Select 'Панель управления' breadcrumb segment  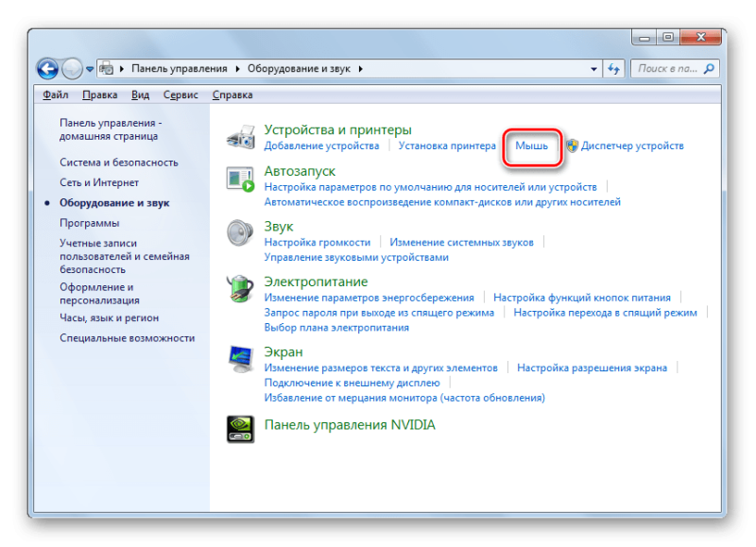point(180,69)
